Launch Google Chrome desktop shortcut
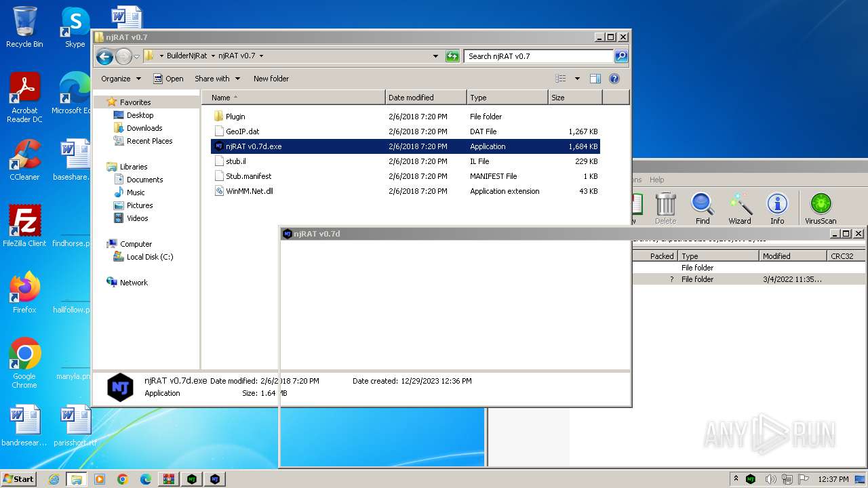Viewport: 868px width, 488px height. (24, 363)
